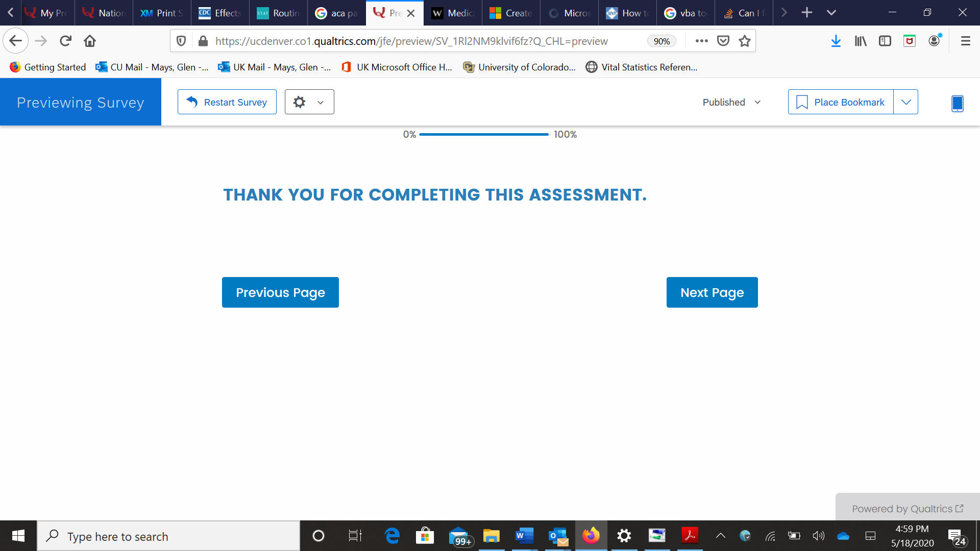Open the Firefox library icon
The height and width of the screenshot is (551, 980).
tap(861, 41)
